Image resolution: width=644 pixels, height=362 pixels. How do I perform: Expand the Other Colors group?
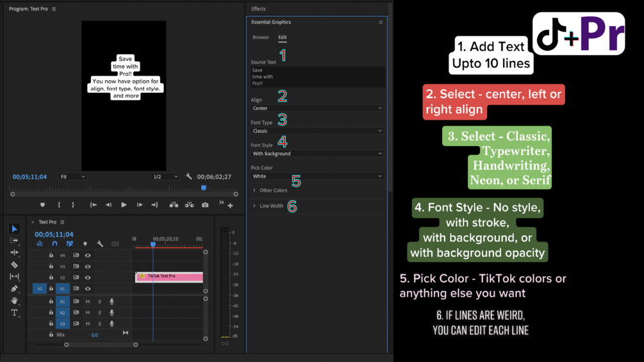(x=254, y=190)
